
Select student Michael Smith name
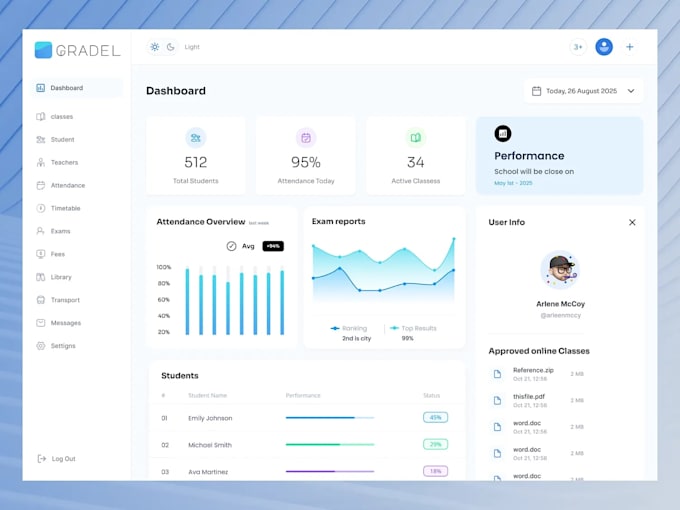point(210,445)
